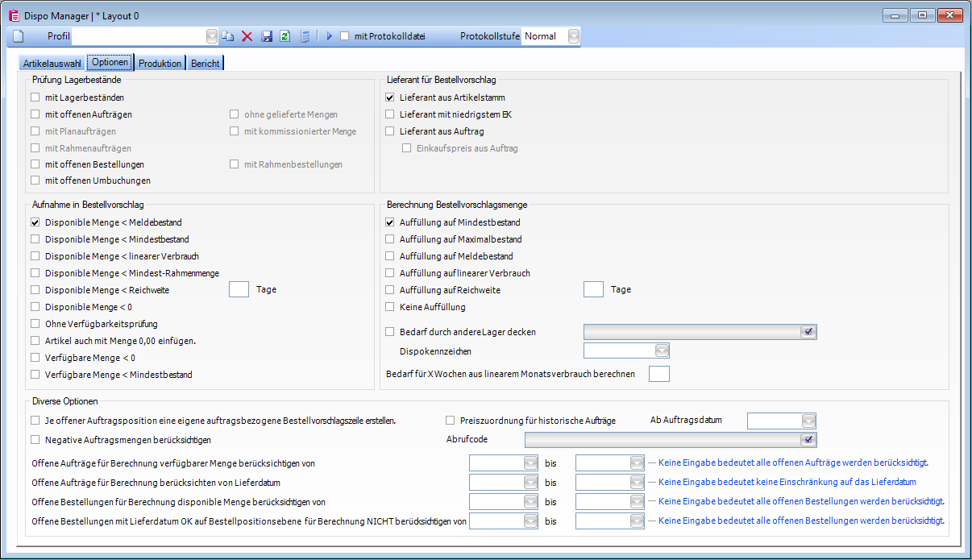Click the new blank document icon
The height and width of the screenshot is (560, 972).
coord(18,36)
